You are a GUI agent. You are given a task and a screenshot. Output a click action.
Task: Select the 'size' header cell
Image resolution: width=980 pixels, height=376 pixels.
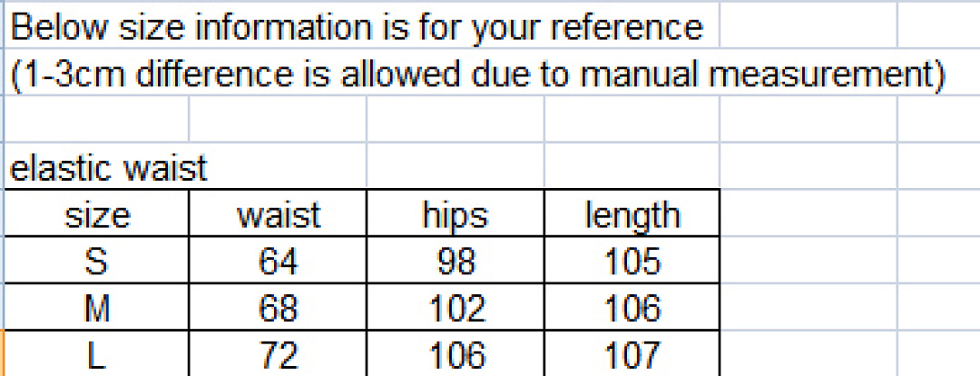[96, 213]
